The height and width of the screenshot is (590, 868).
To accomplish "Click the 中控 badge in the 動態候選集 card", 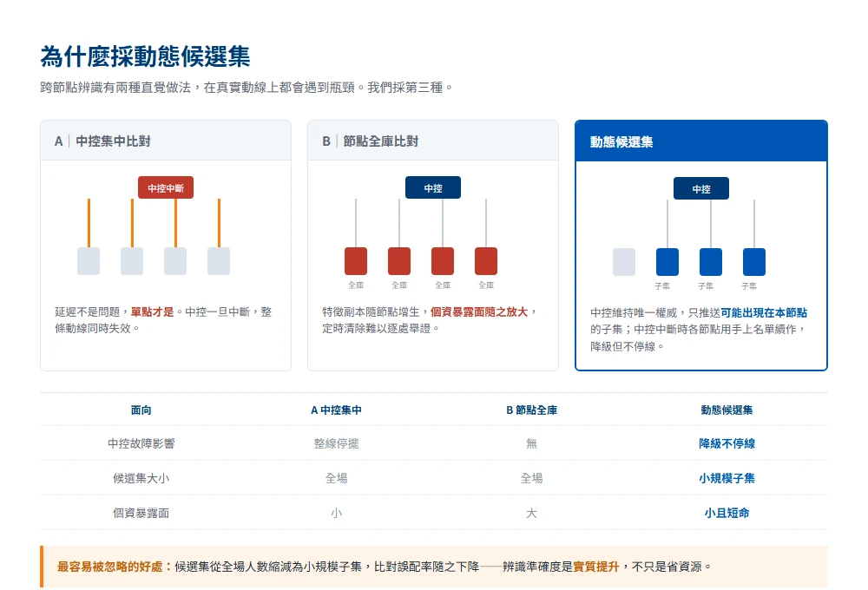I will point(701,189).
